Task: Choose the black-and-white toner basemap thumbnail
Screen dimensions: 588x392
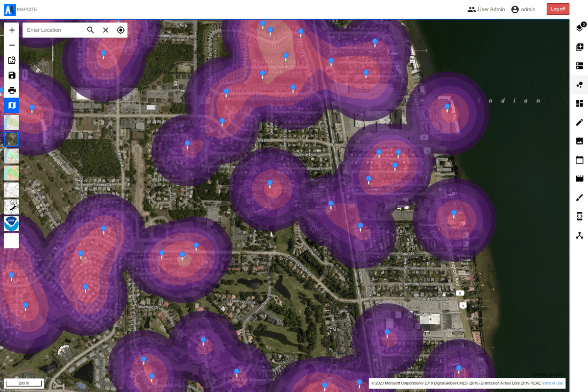Action: [x=12, y=207]
